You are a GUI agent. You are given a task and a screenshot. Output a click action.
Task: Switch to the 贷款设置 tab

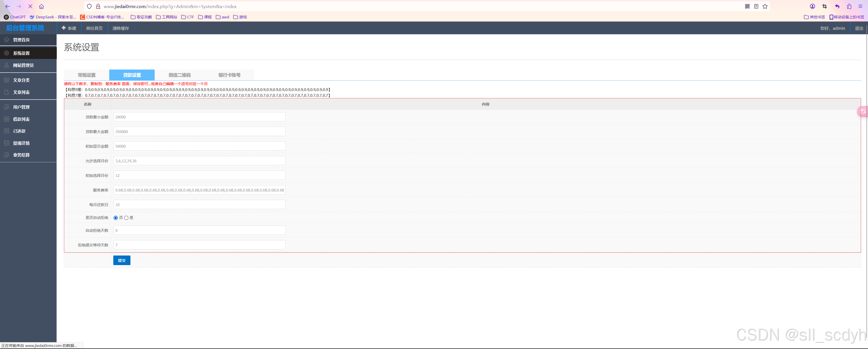[132, 75]
